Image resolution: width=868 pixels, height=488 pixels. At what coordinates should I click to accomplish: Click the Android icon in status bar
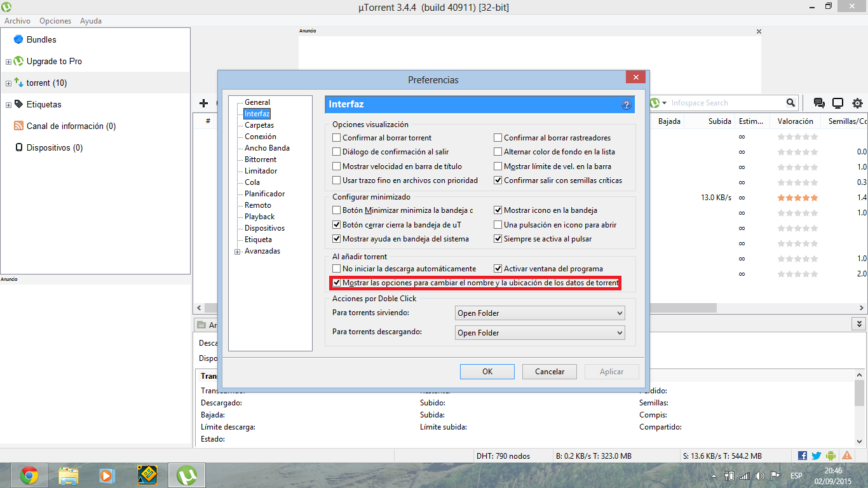click(831, 456)
